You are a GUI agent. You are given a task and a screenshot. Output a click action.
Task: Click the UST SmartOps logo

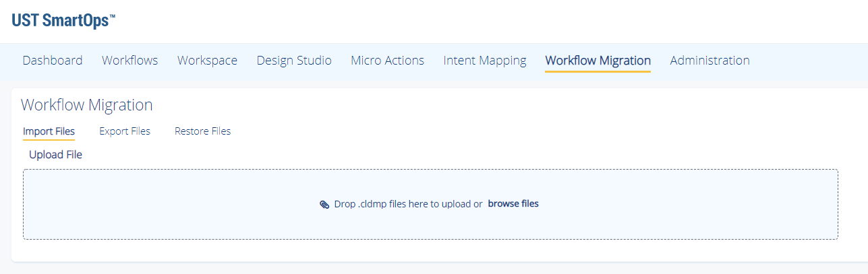pos(63,20)
